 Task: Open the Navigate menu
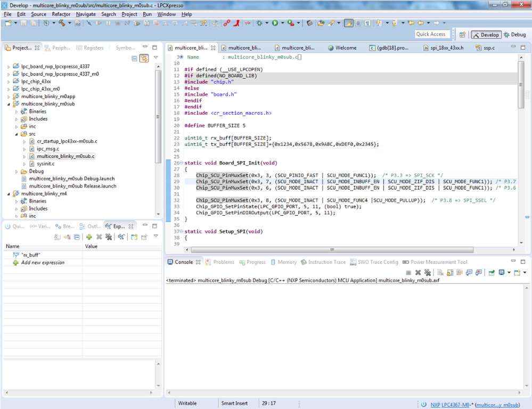[86, 14]
